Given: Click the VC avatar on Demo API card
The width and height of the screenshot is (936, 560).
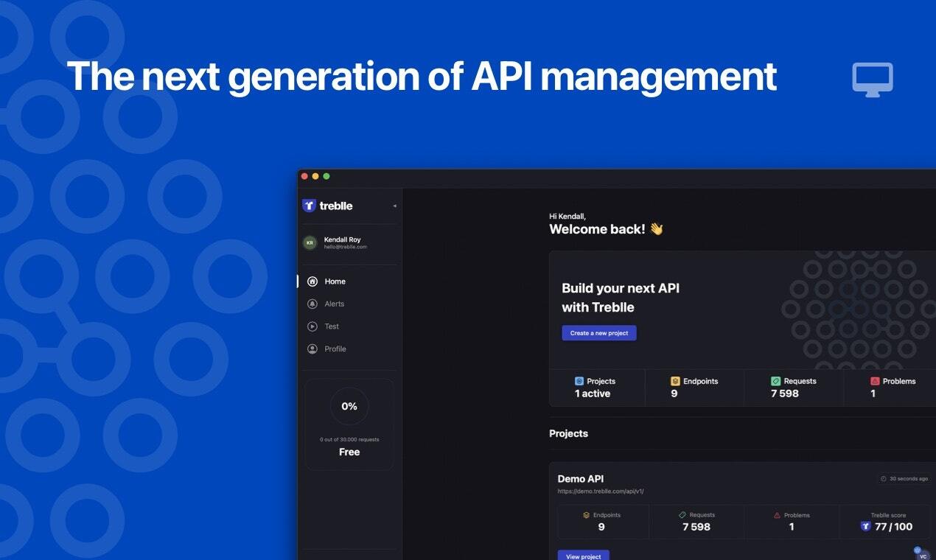Looking at the screenshot, I should (923, 556).
